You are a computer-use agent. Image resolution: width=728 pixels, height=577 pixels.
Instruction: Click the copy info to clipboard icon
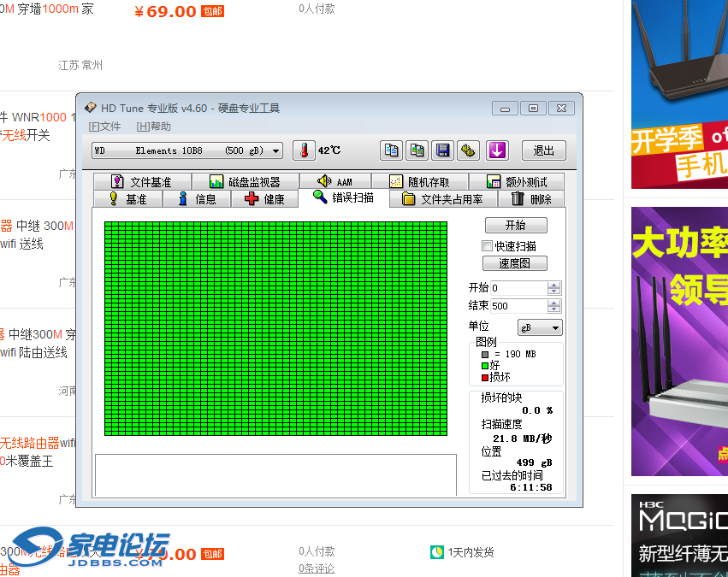392,150
